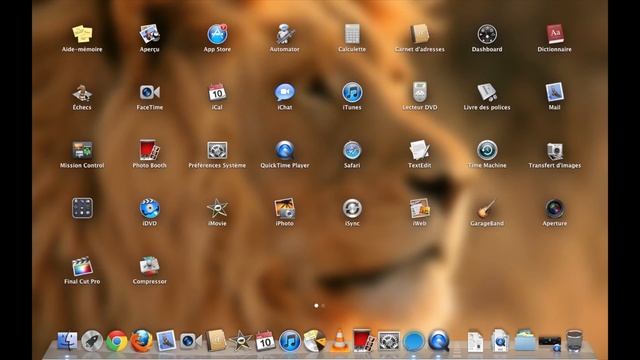Open Photo Booth in the Launchpad grid
The image size is (640, 360).
pyautogui.click(x=149, y=150)
